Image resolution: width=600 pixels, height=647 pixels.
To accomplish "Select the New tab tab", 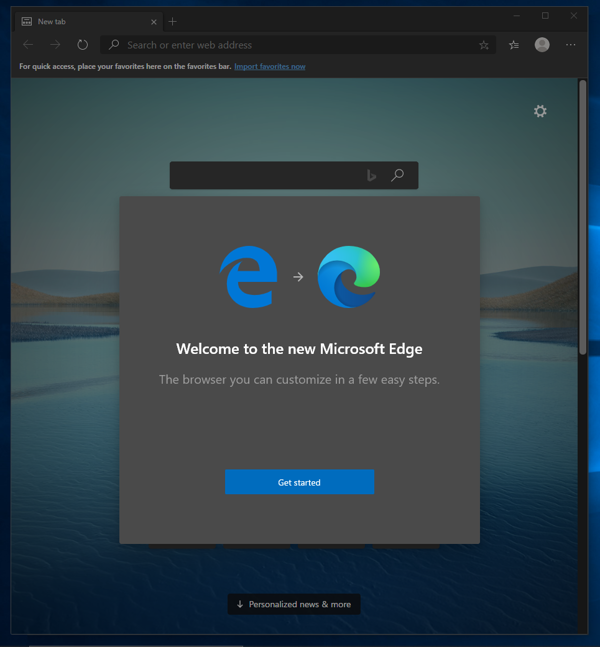I will point(89,22).
